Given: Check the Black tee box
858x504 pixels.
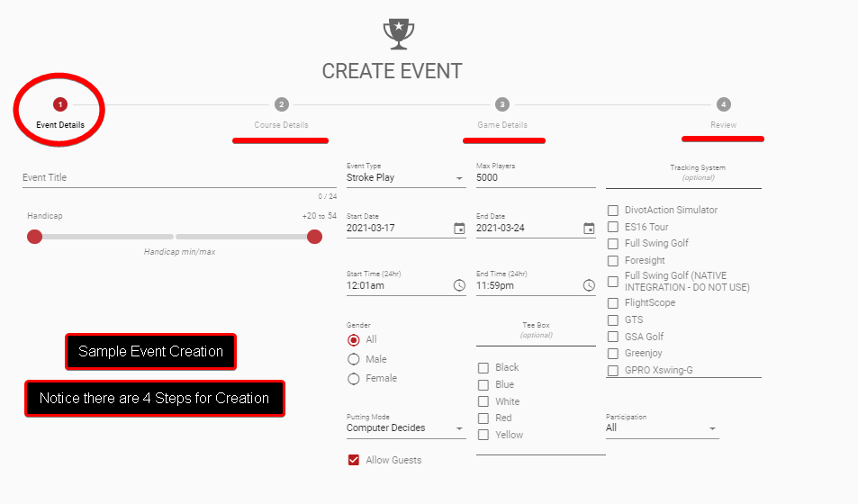Looking at the screenshot, I should pyautogui.click(x=483, y=368).
